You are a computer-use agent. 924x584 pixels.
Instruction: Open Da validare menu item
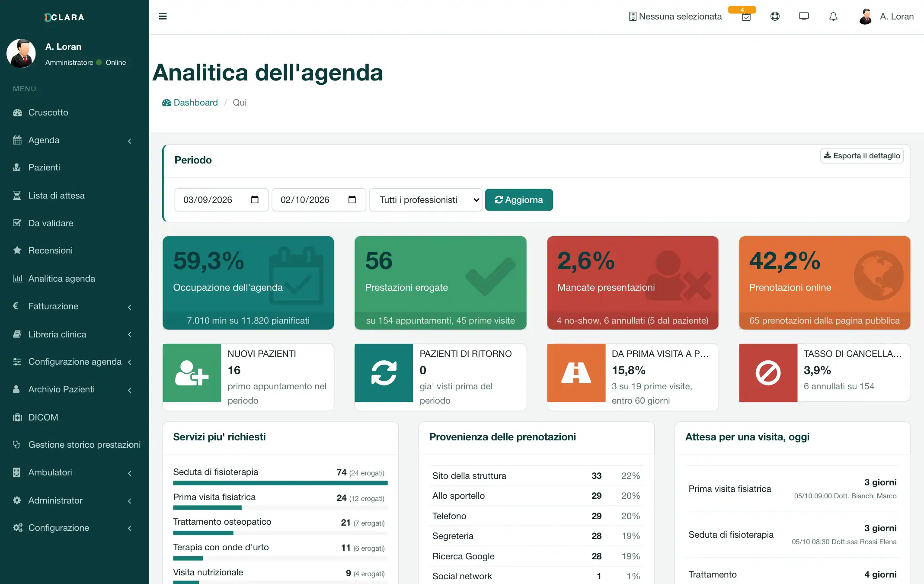tap(74, 223)
